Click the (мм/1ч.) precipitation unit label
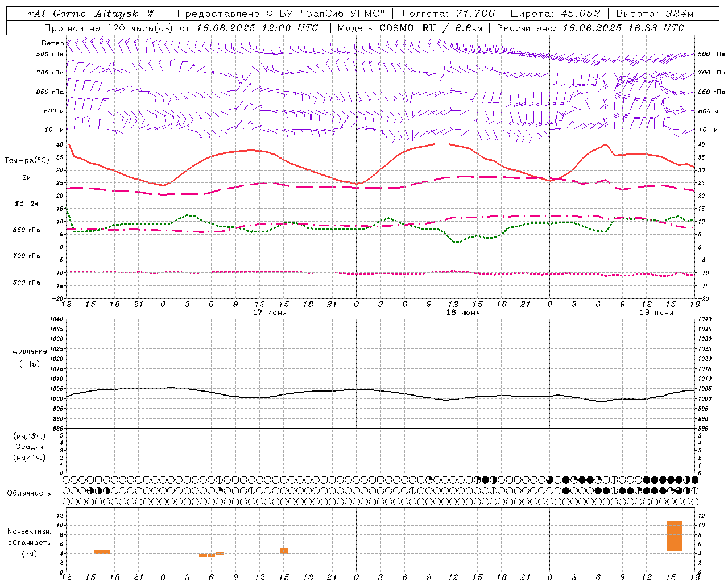 coord(30,457)
